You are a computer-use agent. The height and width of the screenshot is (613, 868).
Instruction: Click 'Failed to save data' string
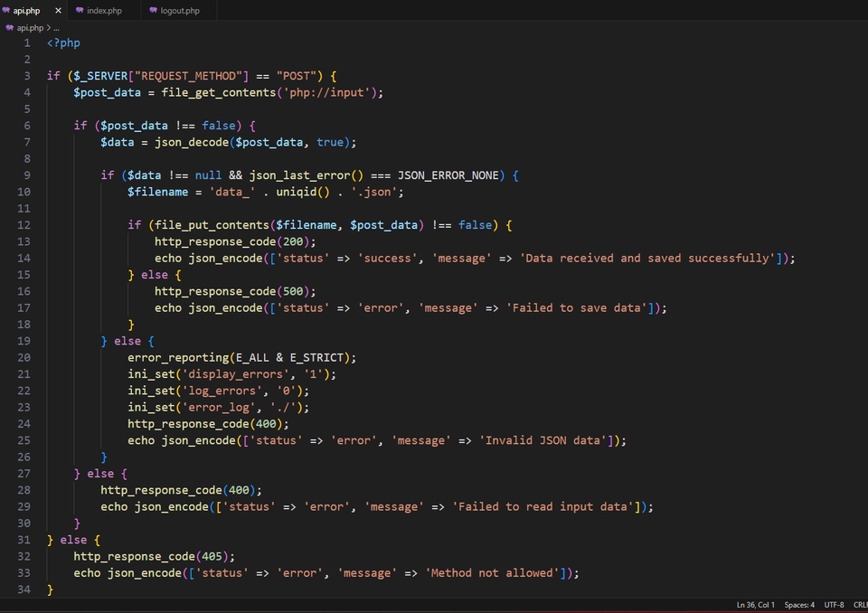click(576, 308)
